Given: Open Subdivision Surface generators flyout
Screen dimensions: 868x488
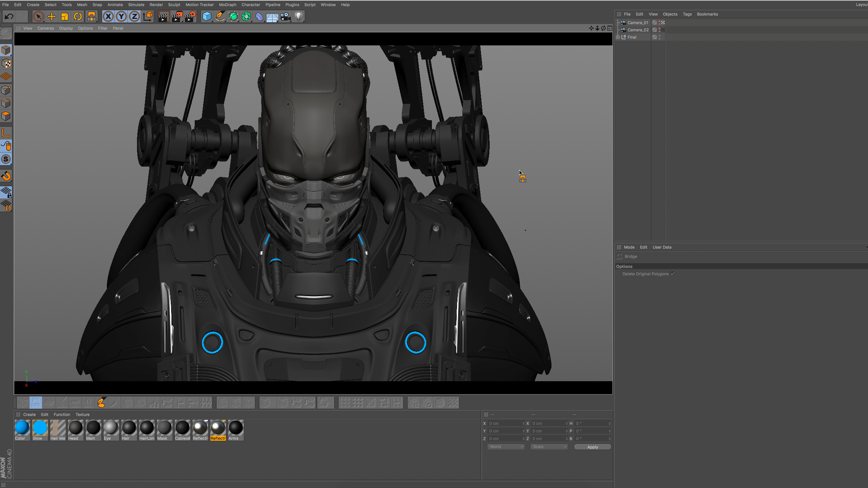Looking at the screenshot, I should [x=233, y=16].
